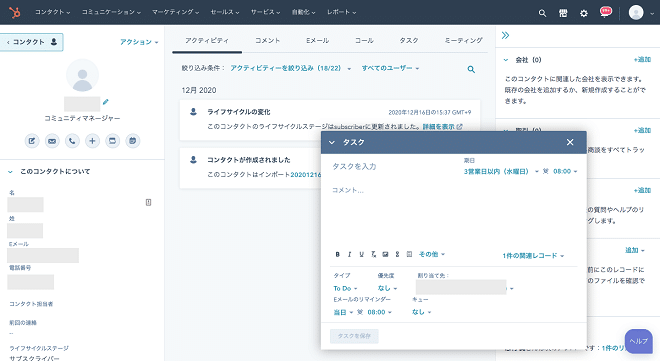Switch to the Eメール tab
The width and height of the screenshot is (660, 361).
[x=317, y=40]
